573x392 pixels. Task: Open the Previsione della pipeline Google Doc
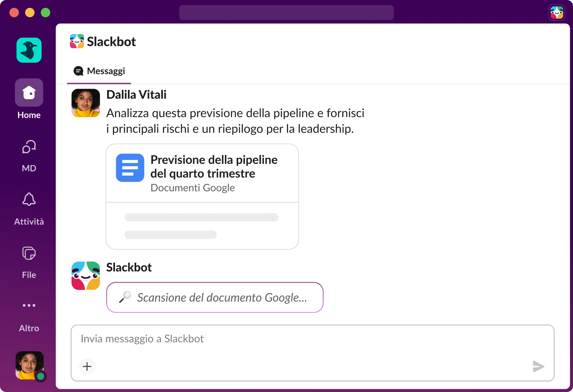coord(214,167)
